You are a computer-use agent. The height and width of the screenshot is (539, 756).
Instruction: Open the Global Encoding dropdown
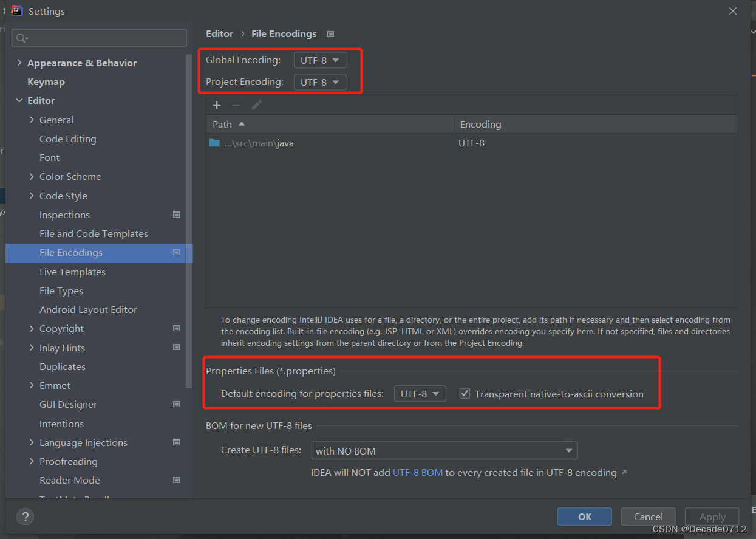(320, 60)
